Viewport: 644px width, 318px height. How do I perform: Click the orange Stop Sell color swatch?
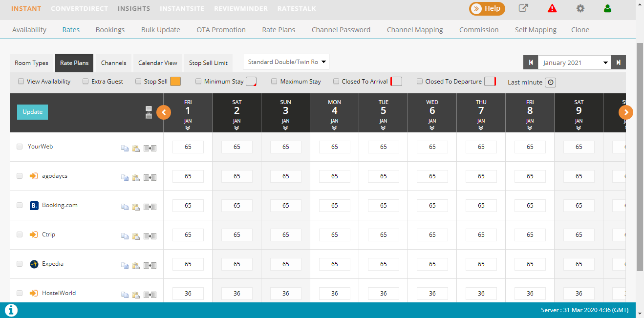click(175, 82)
